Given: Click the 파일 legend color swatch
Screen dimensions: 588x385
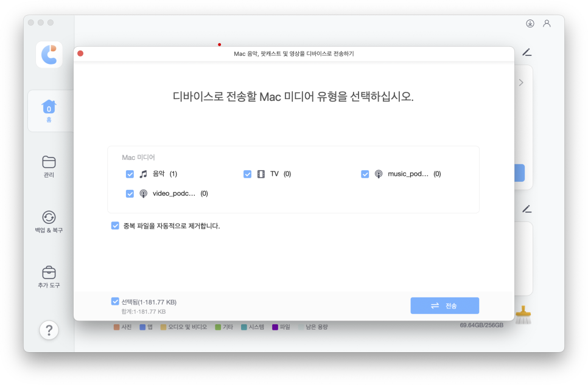Looking at the screenshot, I should [x=275, y=327].
